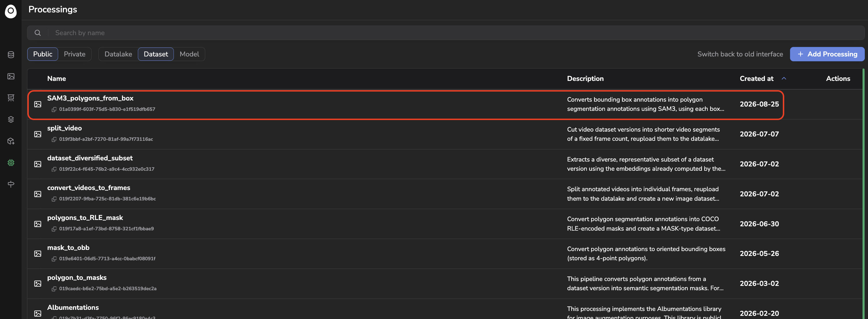Open the stacked layers sidebar icon
Viewport: 868px width, 319px height.
click(x=11, y=119)
